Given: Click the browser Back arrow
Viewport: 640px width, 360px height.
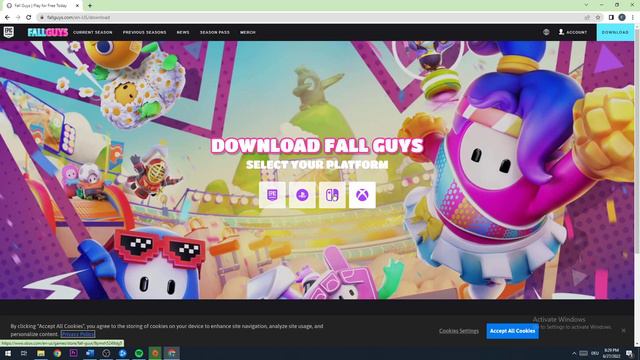Looking at the screenshot, I should (x=7, y=17).
